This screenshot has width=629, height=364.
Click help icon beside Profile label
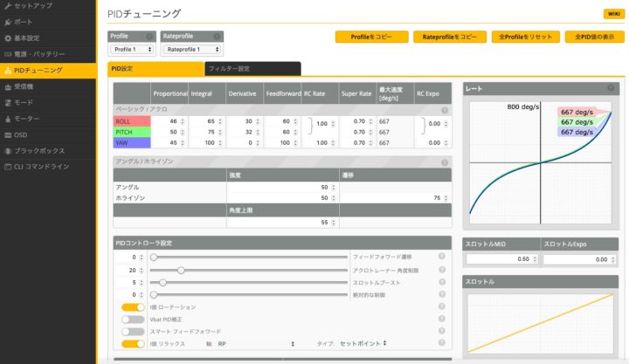tap(149, 37)
